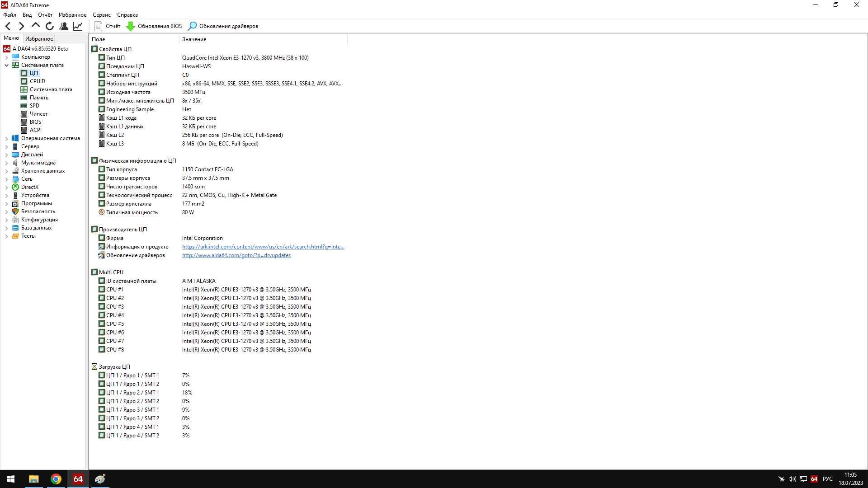Click the AIDA64 v6.85.6329 Beta root item
The height and width of the screenshot is (488, 868).
(40, 49)
